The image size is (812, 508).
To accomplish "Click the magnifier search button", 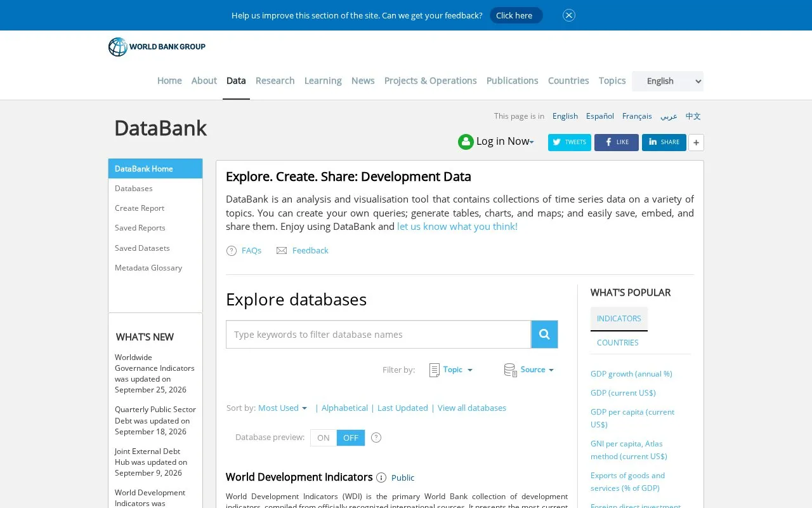I will click(544, 334).
